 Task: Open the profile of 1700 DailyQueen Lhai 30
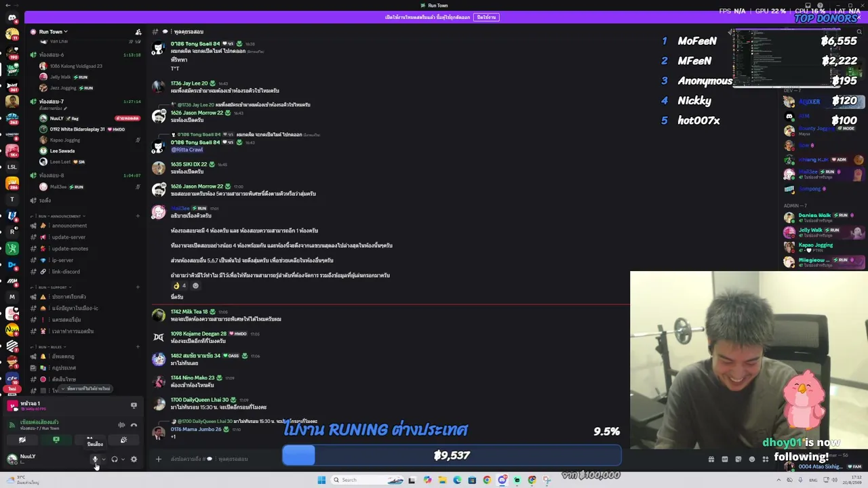pyautogui.click(x=199, y=400)
